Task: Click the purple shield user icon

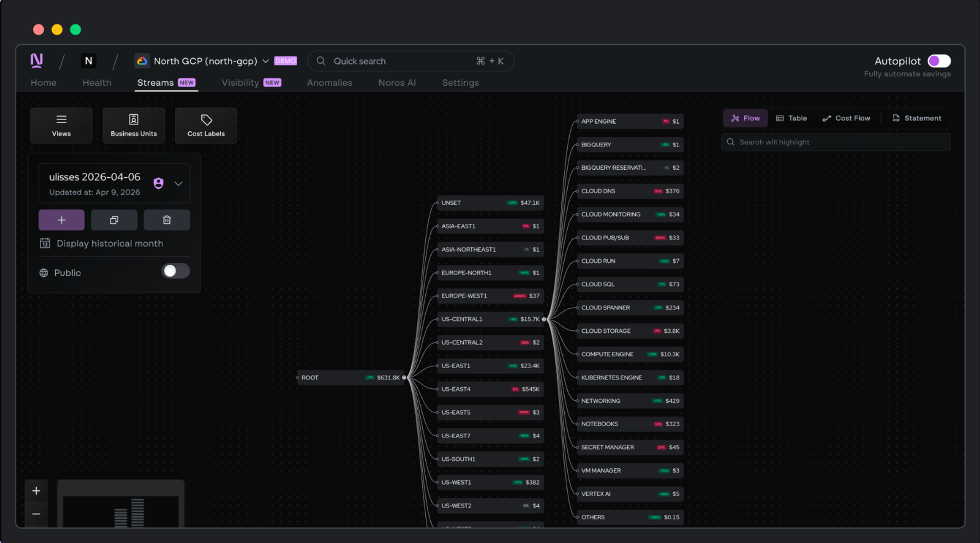Action: (x=158, y=184)
